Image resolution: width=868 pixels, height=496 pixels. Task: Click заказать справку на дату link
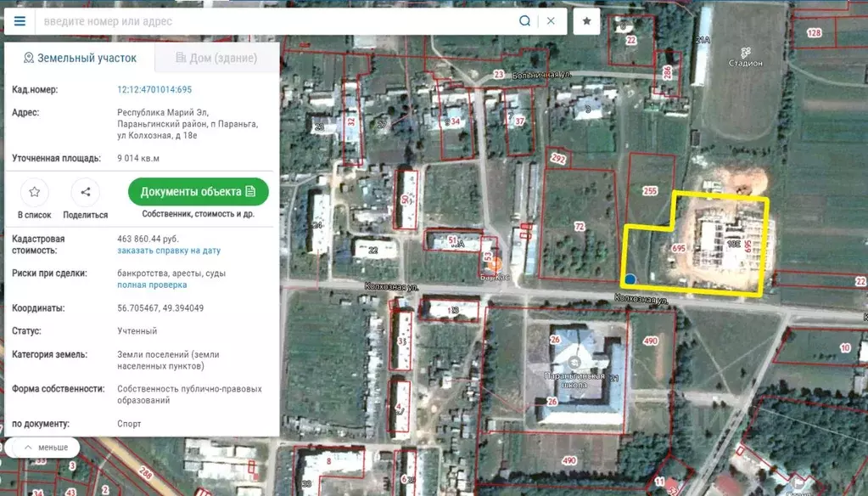169,251
